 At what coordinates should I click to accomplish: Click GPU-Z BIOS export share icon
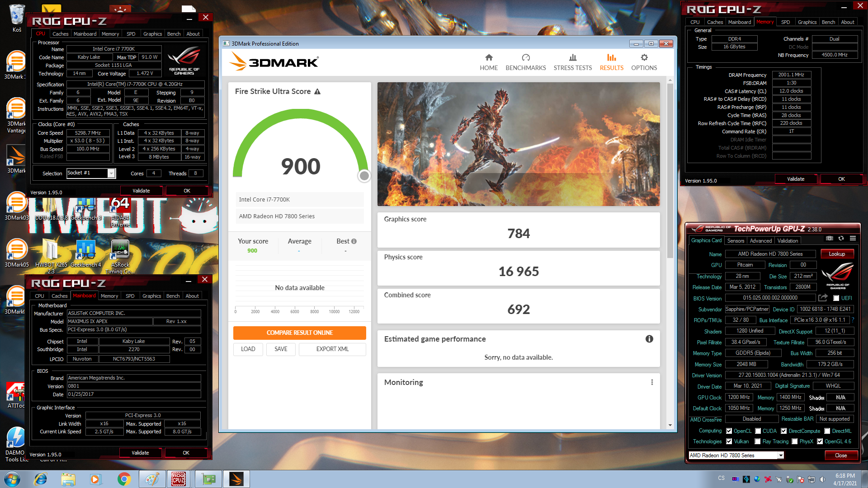pos(823,298)
